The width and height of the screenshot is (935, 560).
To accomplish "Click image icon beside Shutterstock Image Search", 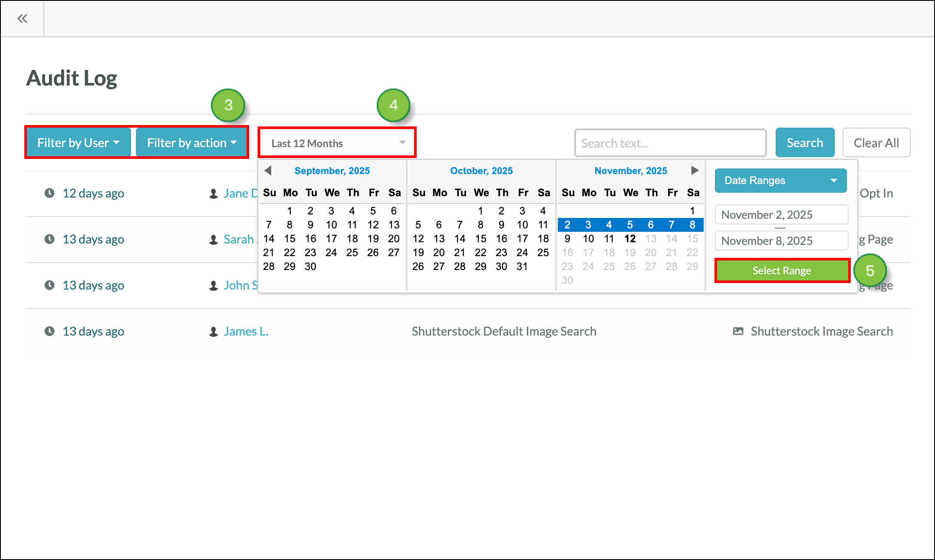I will pyautogui.click(x=738, y=331).
